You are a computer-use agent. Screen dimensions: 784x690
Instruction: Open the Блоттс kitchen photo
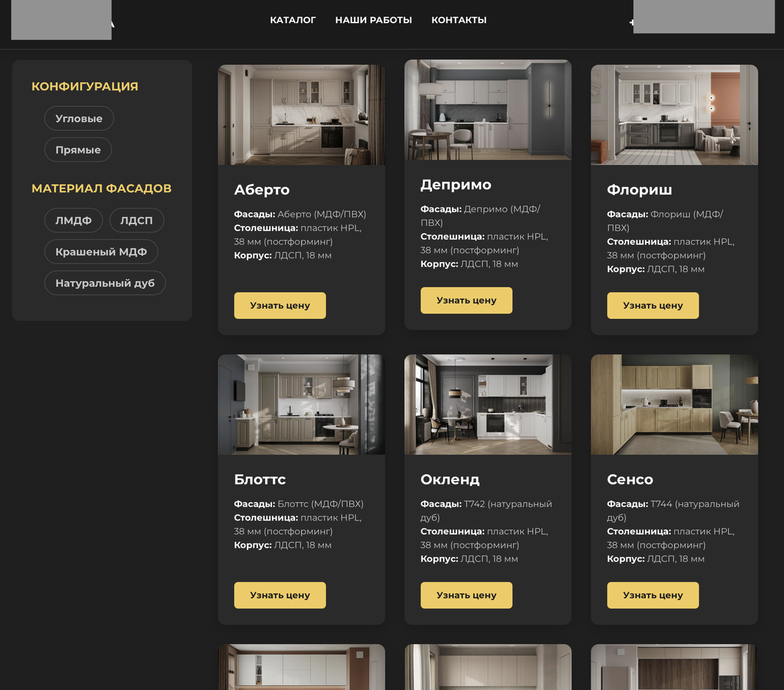301,405
